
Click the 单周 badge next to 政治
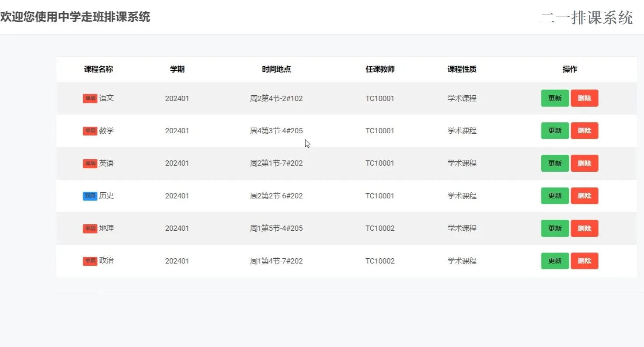(90, 261)
